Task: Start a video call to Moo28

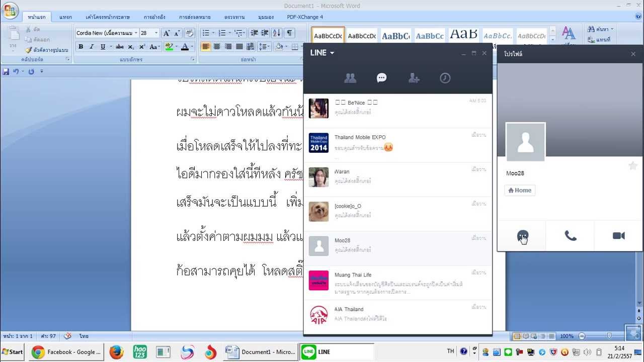Action: (619, 236)
